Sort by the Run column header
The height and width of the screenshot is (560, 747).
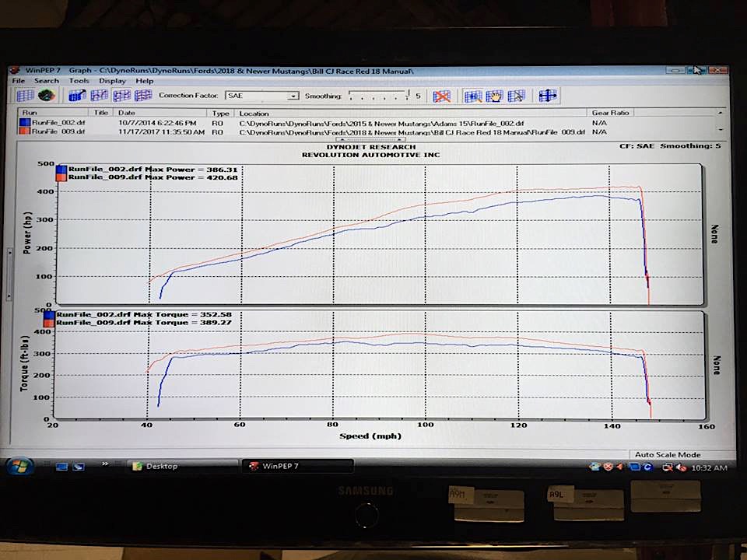[54, 113]
